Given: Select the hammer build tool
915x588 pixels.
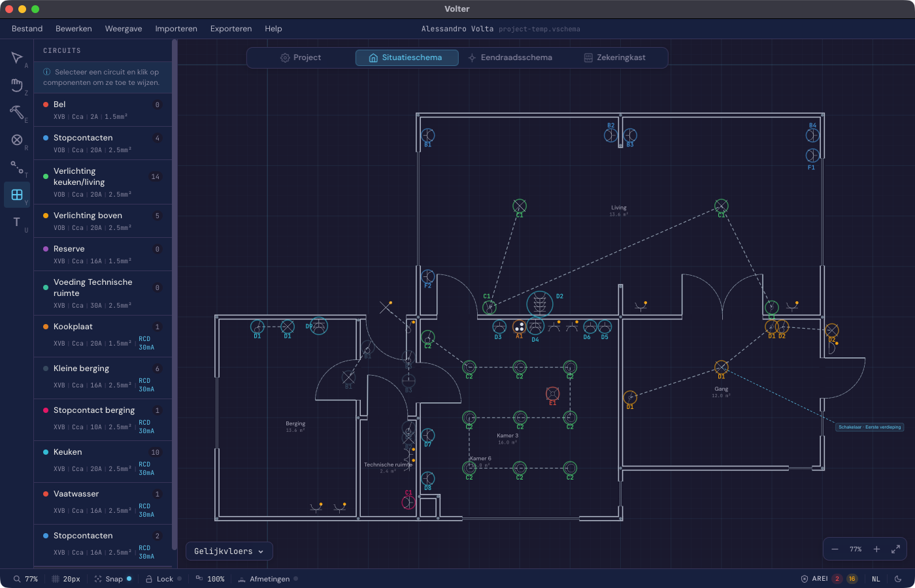Looking at the screenshot, I should pyautogui.click(x=17, y=112).
